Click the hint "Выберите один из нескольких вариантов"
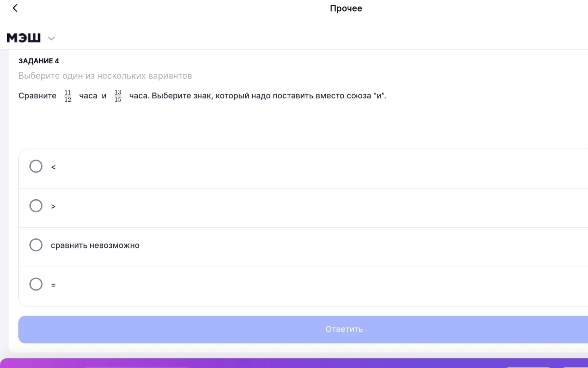Screen dimensions: 588x368 (x=105, y=76)
